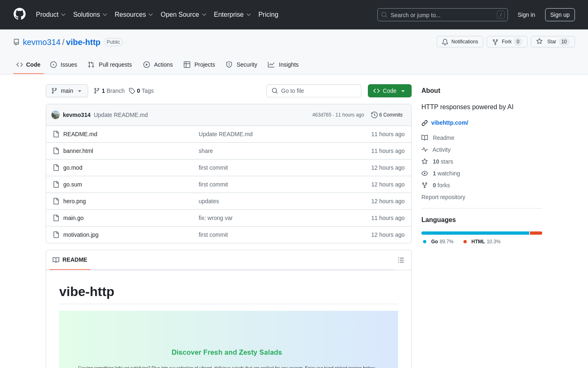Click the magnifier icon in the search bar
This screenshot has width=588, height=368.
pyautogui.click(x=384, y=15)
